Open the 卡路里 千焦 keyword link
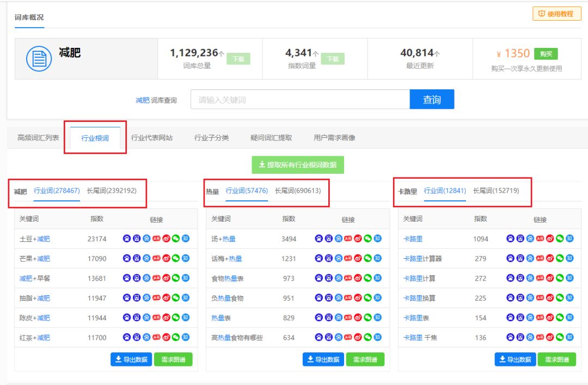This screenshot has height=385, width=588. click(420, 338)
